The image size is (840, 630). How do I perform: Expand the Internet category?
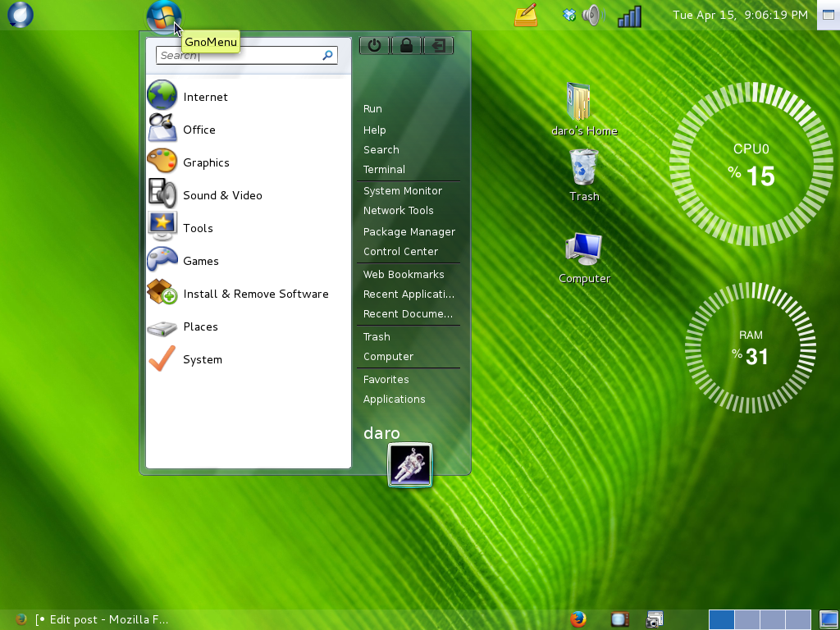point(205,97)
